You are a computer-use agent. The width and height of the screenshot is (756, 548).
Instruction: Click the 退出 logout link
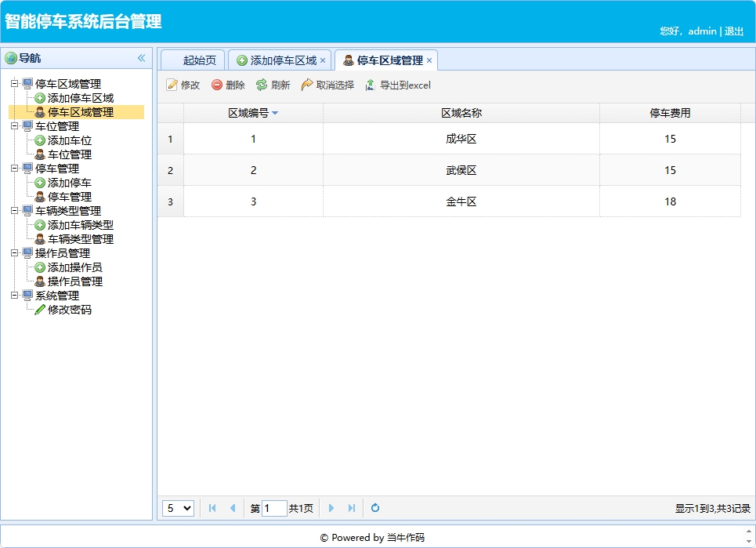click(x=734, y=31)
